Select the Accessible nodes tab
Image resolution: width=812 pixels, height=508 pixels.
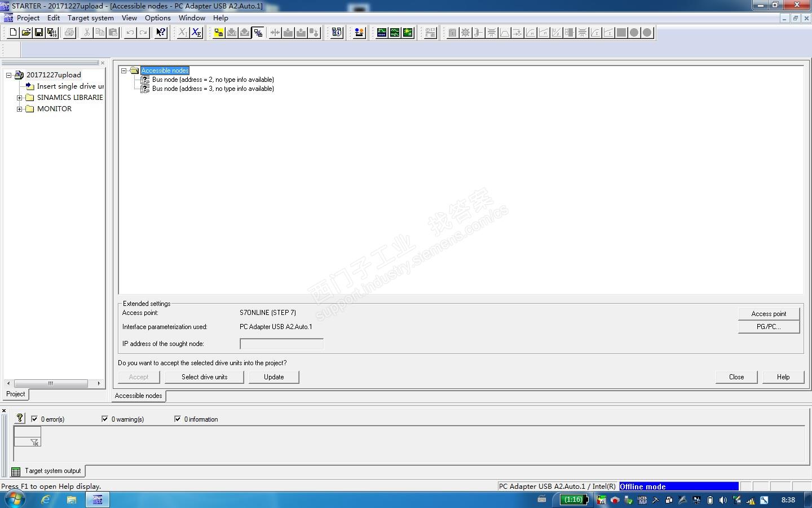point(139,396)
